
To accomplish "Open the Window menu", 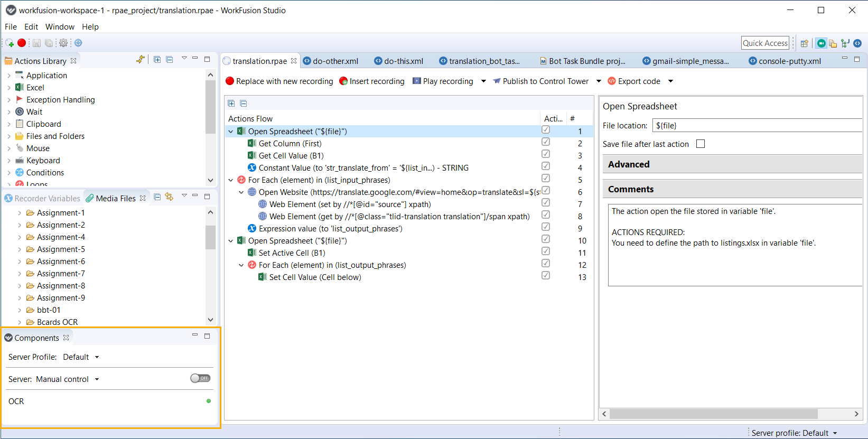I will [x=60, y=27].
